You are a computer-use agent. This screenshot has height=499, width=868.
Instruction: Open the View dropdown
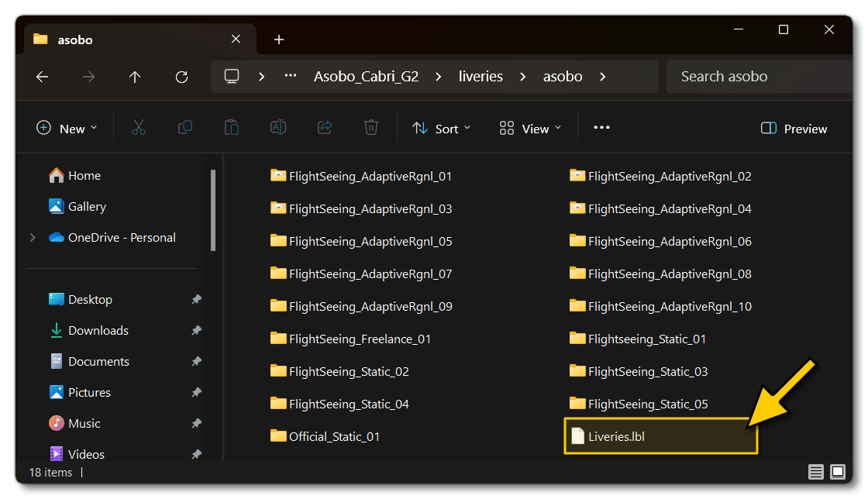[530, 129]
